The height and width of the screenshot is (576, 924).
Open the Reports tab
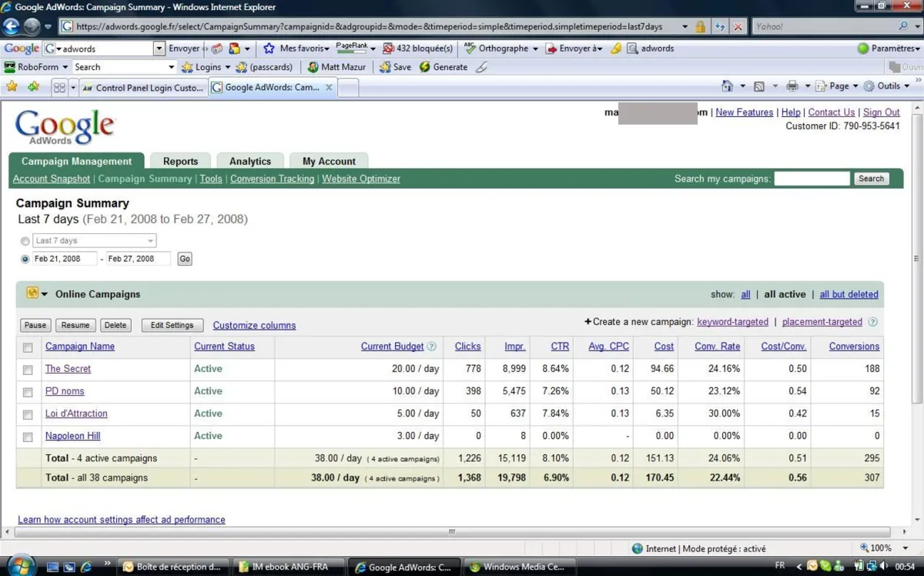click(x=180, y=161)
